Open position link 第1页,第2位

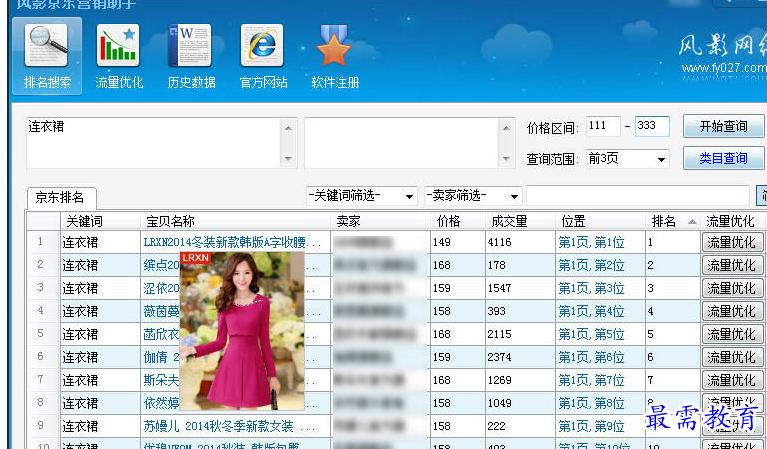pyautogui.click(x=591, y=265)
